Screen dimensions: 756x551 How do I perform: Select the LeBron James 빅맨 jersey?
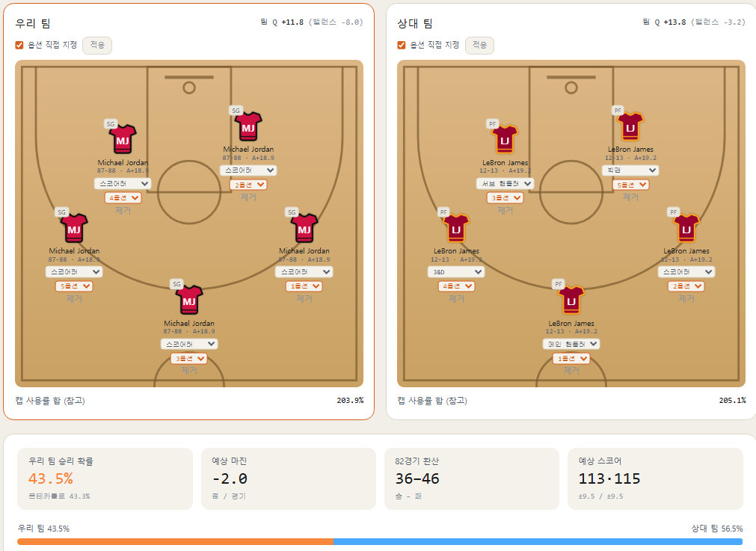(x=630, y=127)
